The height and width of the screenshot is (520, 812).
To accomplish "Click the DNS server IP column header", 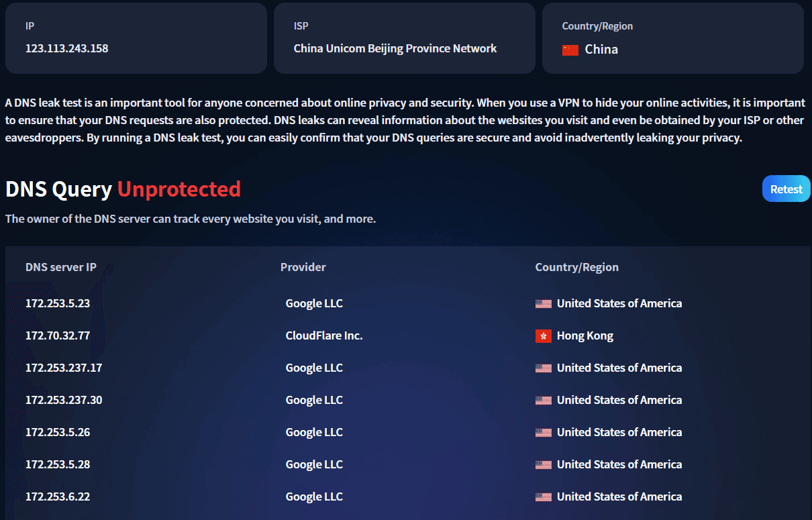I will click(61, 267).
